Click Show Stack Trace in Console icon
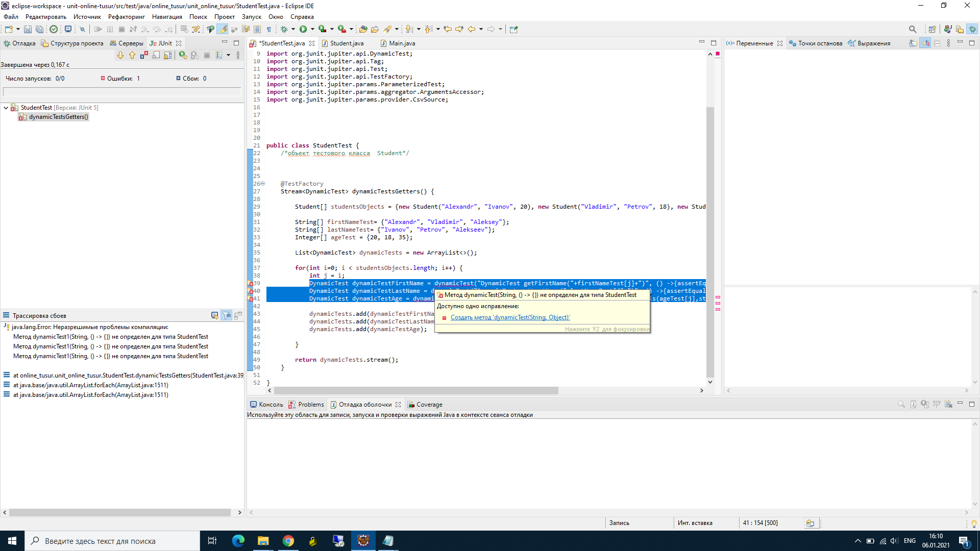Screen dimensions: 980x551 click(214, 315)
